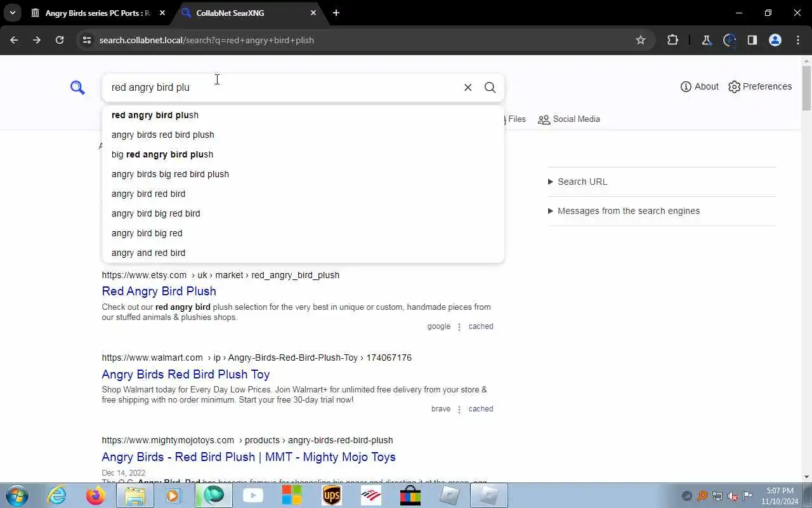Switch to Angry Birds series PC Ports tab

coord(98,13)
